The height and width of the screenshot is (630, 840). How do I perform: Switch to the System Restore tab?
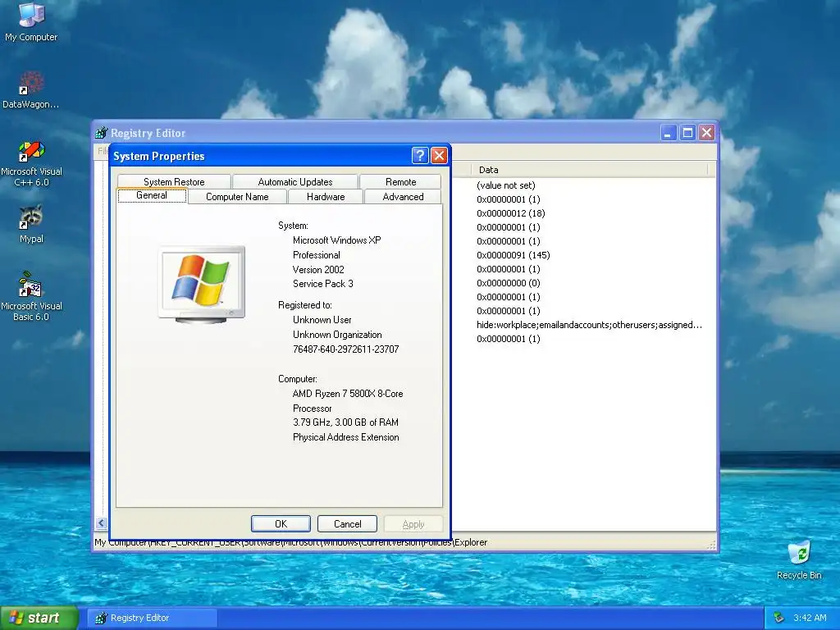pos(174,181)
